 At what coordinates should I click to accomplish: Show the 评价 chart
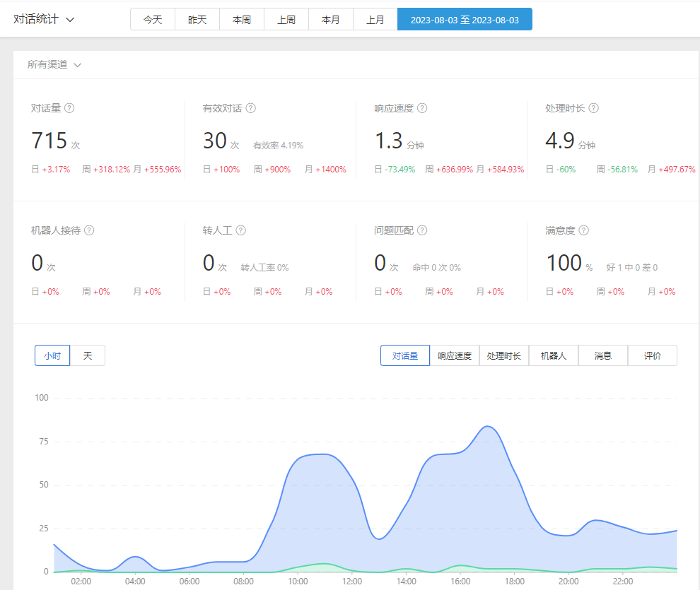pyautogui.click(x=653, y=356)
